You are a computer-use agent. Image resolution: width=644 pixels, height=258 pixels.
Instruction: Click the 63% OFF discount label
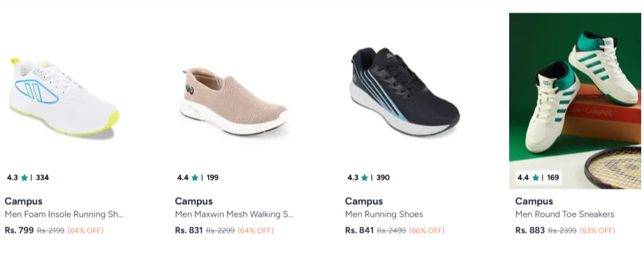click(x=597, y=231)
